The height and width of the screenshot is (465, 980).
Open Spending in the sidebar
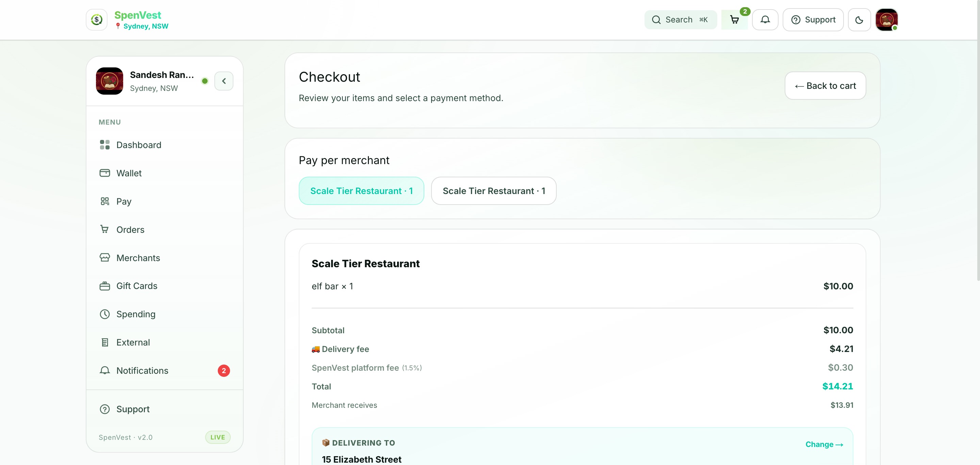[x=164, y=314]
